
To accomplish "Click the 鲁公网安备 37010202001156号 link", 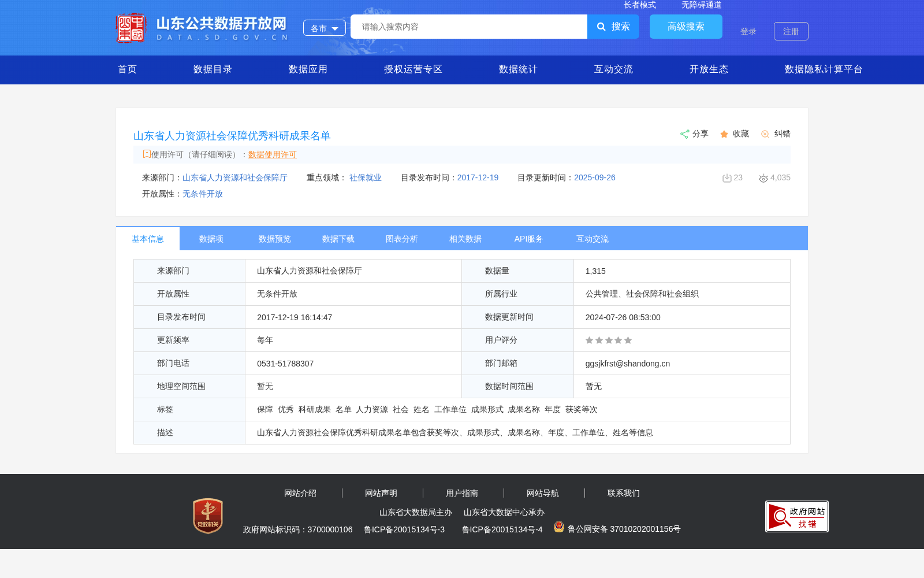I will [624, 529].
